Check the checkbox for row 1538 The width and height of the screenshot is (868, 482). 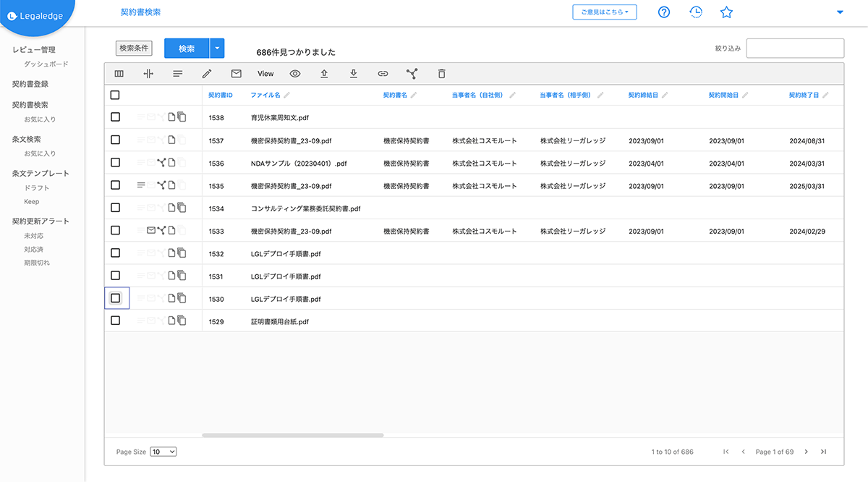(x=115, y=117)
